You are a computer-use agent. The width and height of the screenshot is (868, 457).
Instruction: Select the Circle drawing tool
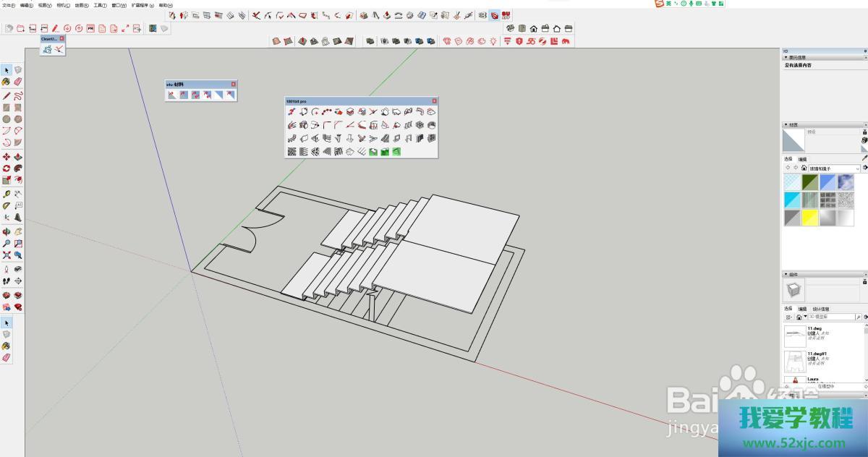[7, 119]
